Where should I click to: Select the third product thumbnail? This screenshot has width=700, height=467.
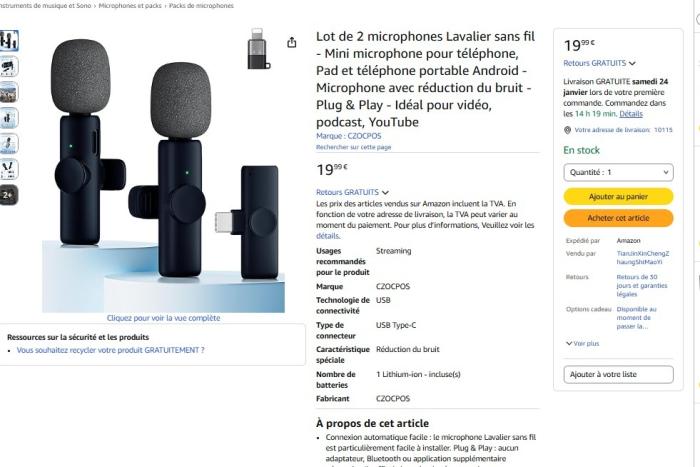point(8,92)
